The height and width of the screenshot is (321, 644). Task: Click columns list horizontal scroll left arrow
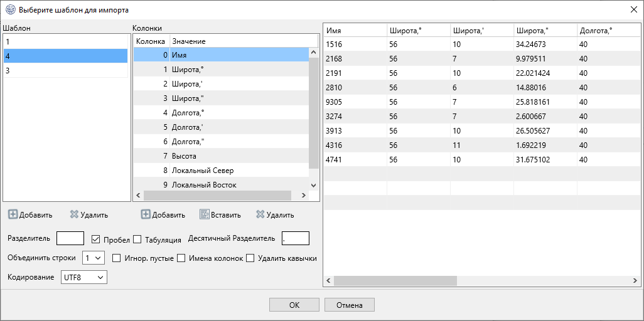coord(139,196)
